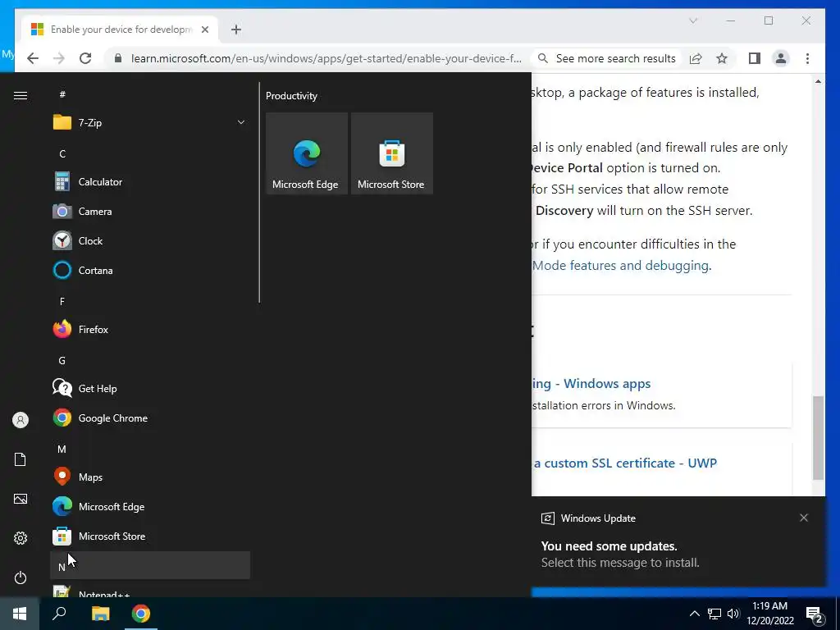Reload the page in Chrome
This screenshot has height=630, width=840.
click(85, 58)
